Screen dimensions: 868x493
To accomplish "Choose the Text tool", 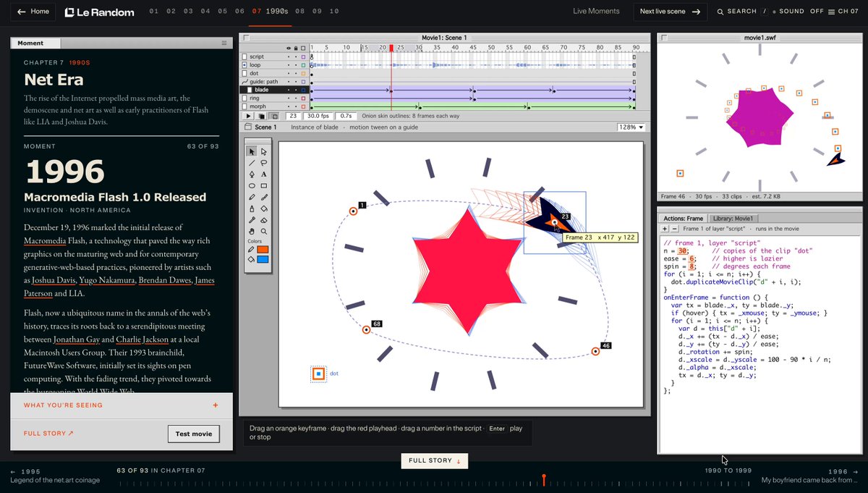I will (264, 174).
